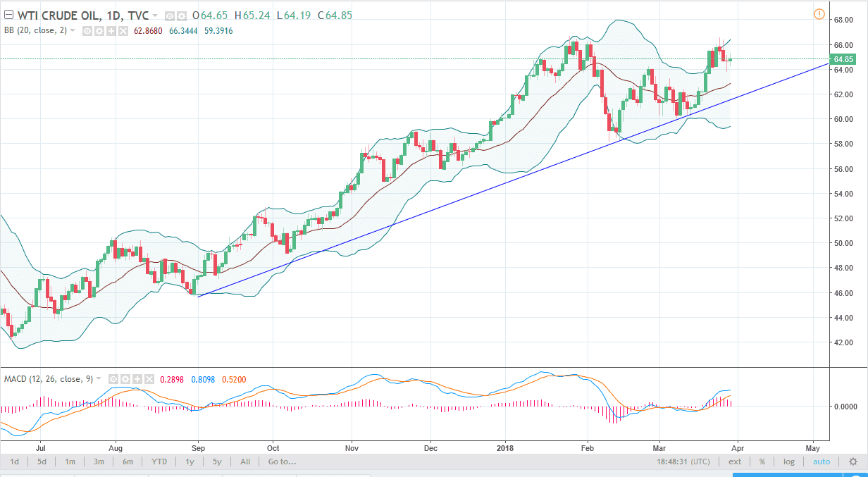
Task: Open the Bollinger Bands settings gear
Action: [x=99, y=30]
